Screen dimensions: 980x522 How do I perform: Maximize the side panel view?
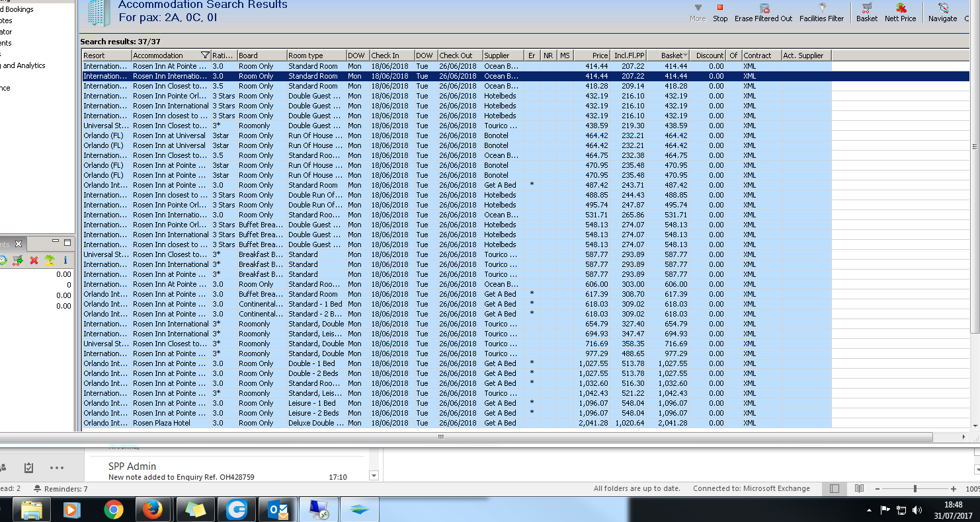(x=67, y=242)
